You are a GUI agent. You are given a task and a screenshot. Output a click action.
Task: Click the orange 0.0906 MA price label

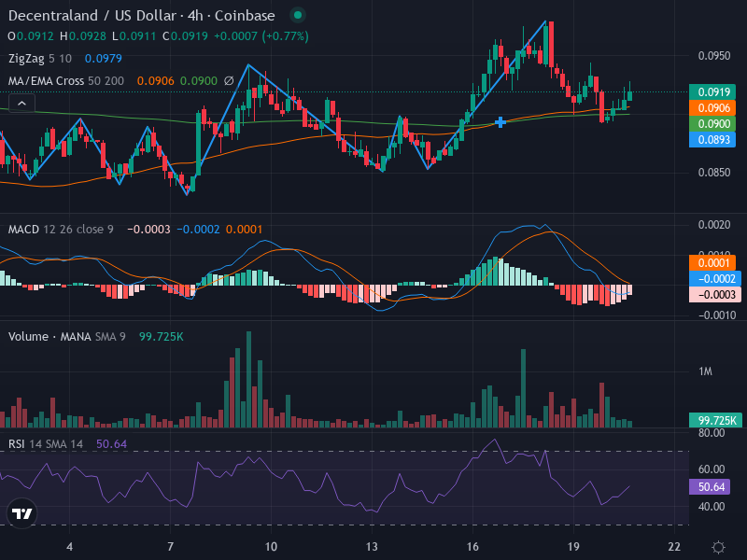[x=712, y=108]
